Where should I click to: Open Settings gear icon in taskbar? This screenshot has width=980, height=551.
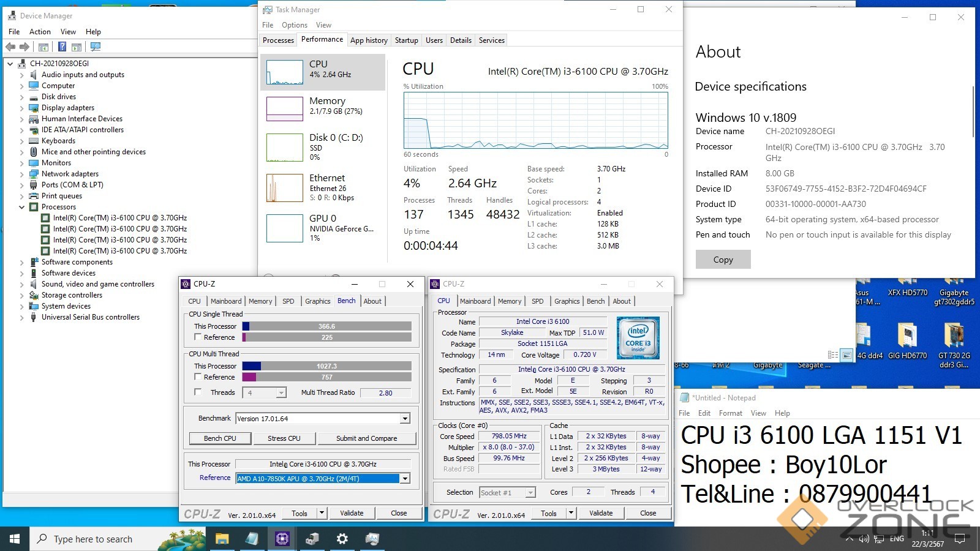tap(342, 539)
